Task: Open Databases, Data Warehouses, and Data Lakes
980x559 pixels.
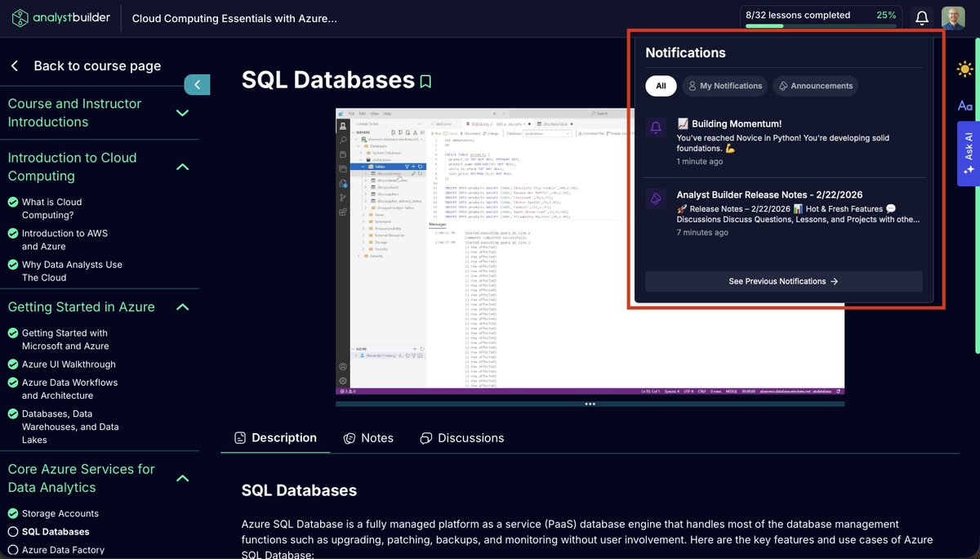Action: 70,427
